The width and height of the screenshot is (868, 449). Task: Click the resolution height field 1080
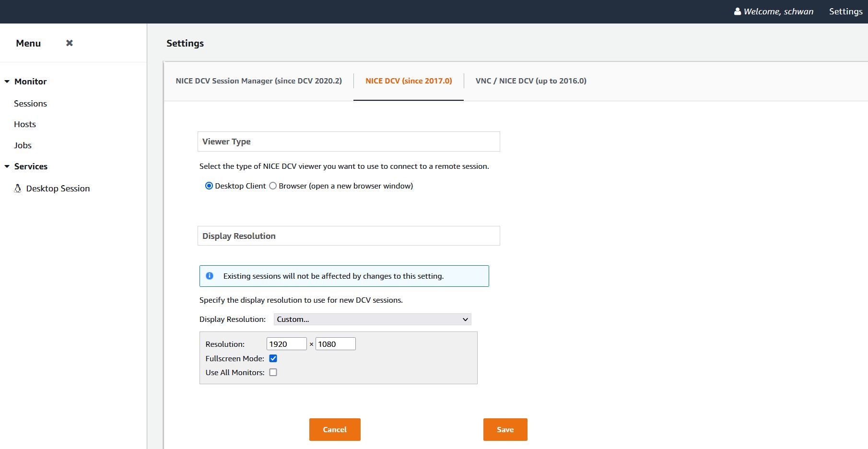(x=335, y=344)
